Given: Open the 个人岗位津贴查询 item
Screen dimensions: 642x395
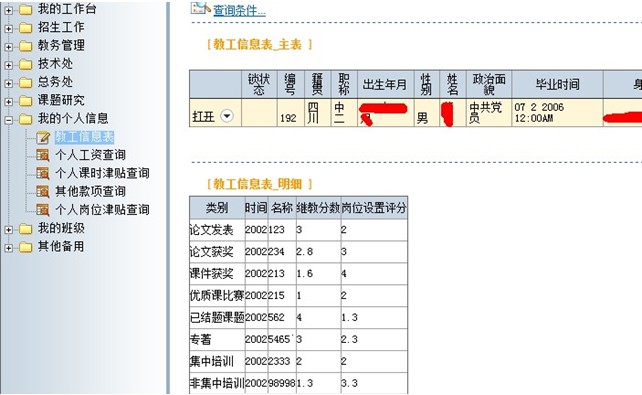Looking at the screenshot, I should pyautogui.click(x=102, y=210).
